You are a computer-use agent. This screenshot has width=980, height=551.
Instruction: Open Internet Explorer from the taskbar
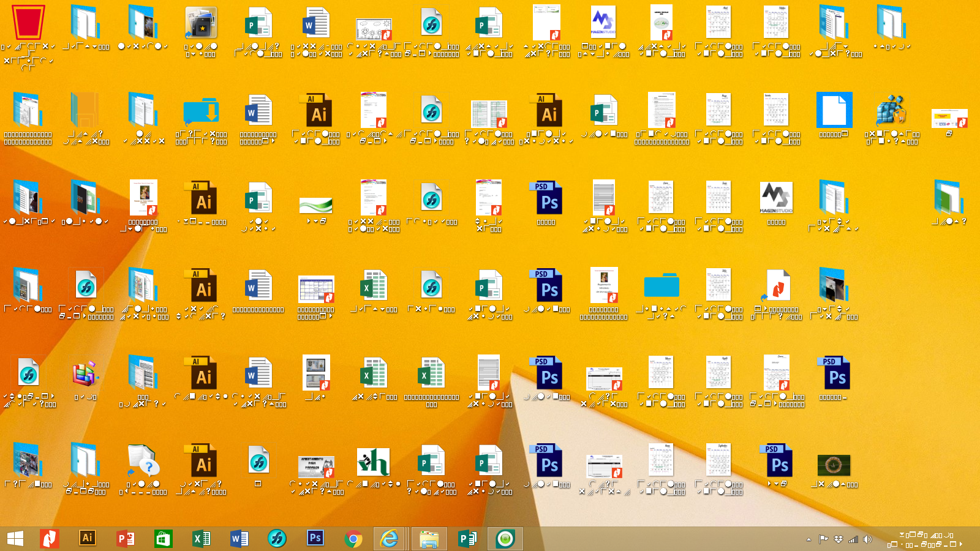tap(389, 539)
